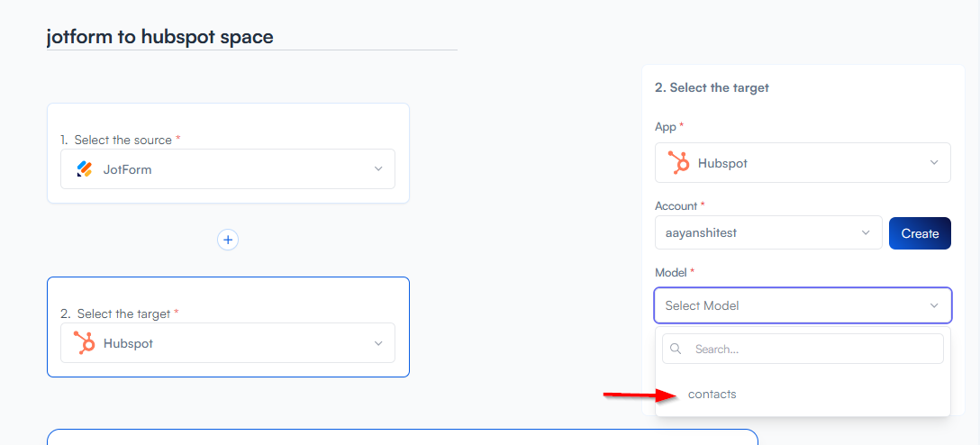This screenshot has width=980, height=445.
Task: Click the JotForm logo icon in source selector
Action: (x=85, y=168)
